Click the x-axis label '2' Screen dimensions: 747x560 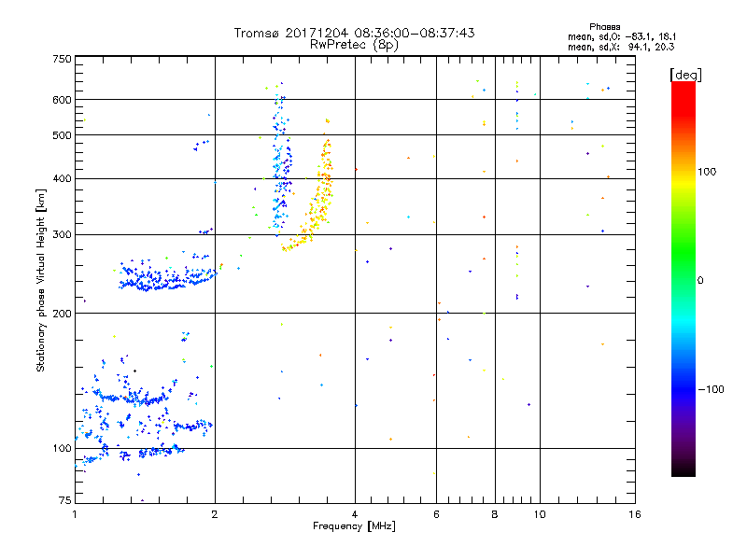click(x=215, y=514)
